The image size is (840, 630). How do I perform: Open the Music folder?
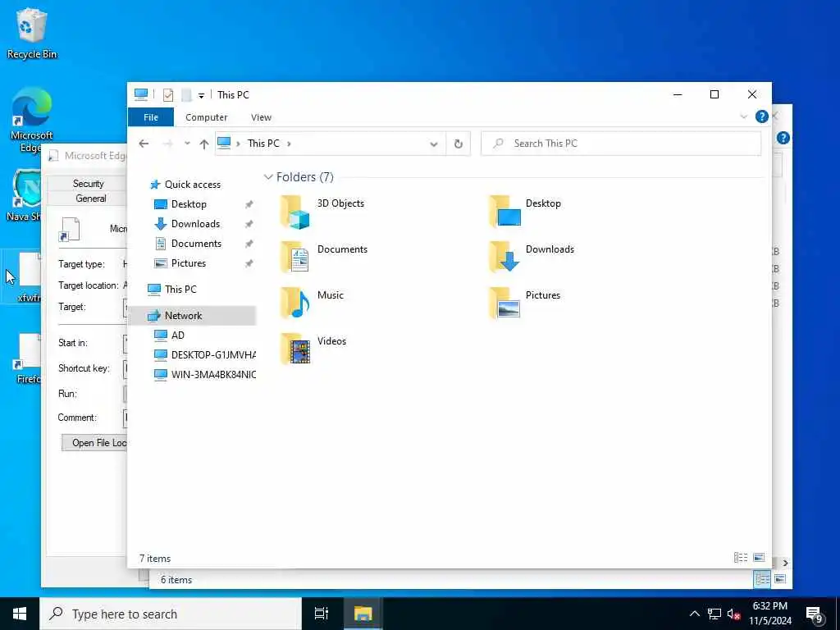coord(313,303)
